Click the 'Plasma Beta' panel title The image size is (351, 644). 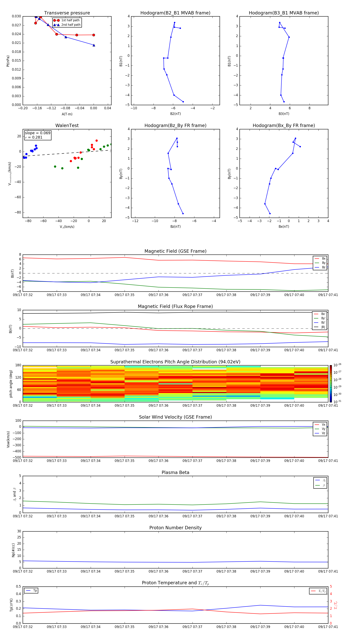pyautogui.click(x=175, y=472)
